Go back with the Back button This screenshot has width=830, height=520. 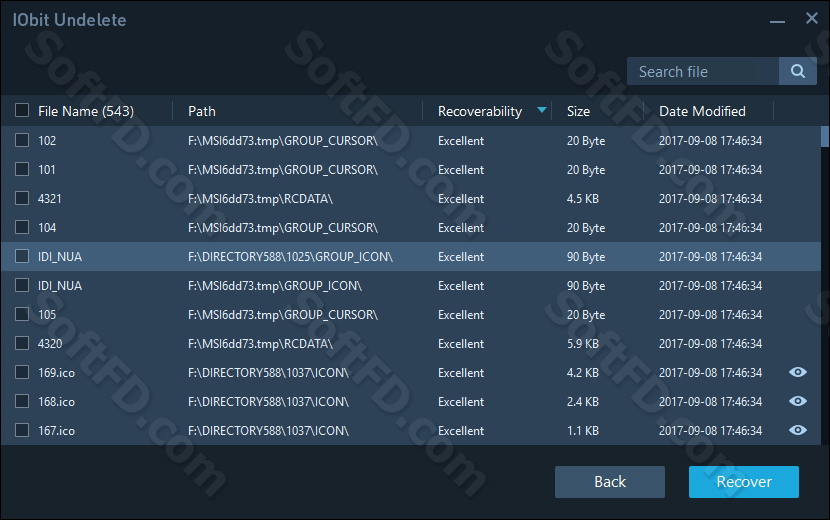click(610, 482)
